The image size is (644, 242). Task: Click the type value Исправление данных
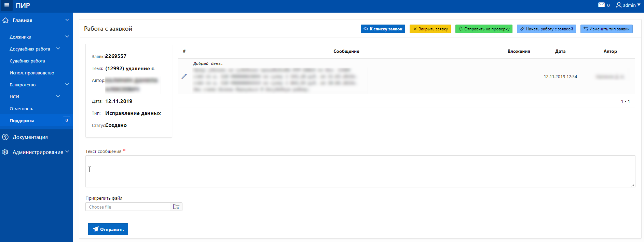[x=133, y=113]
